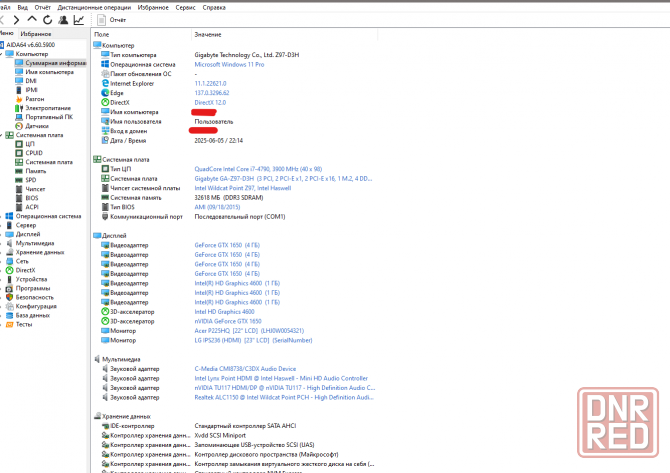Expand the Дисплей tree node
The width and height of the screenshot is (670, 473).
pyautogui.click(x=1, y=234)
